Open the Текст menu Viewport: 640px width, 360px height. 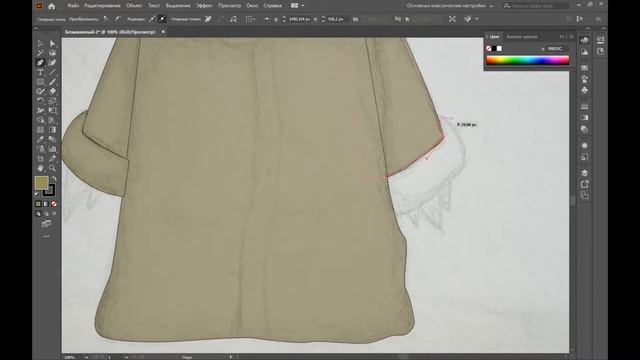(x=154, y=6)
